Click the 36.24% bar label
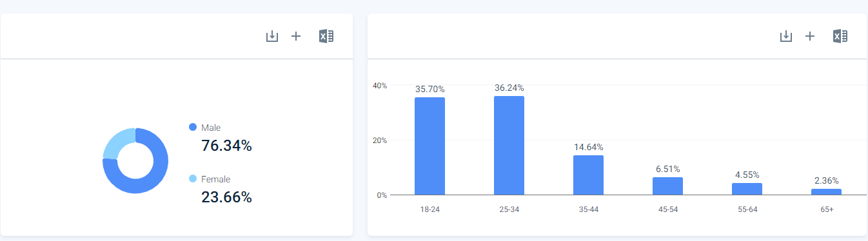 (509, 88)
